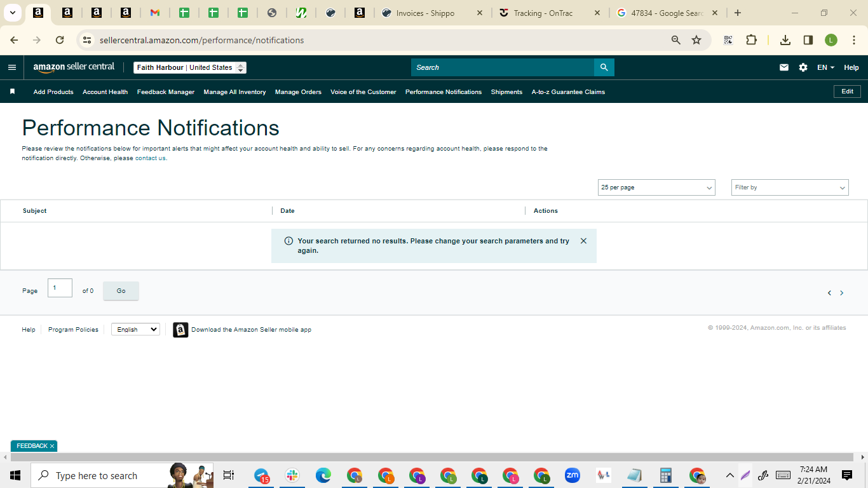Image resolution: width=868 pixels, height=488 pixels.
Task: Open the English language selector in footer
Action: [x=135, y=329]
